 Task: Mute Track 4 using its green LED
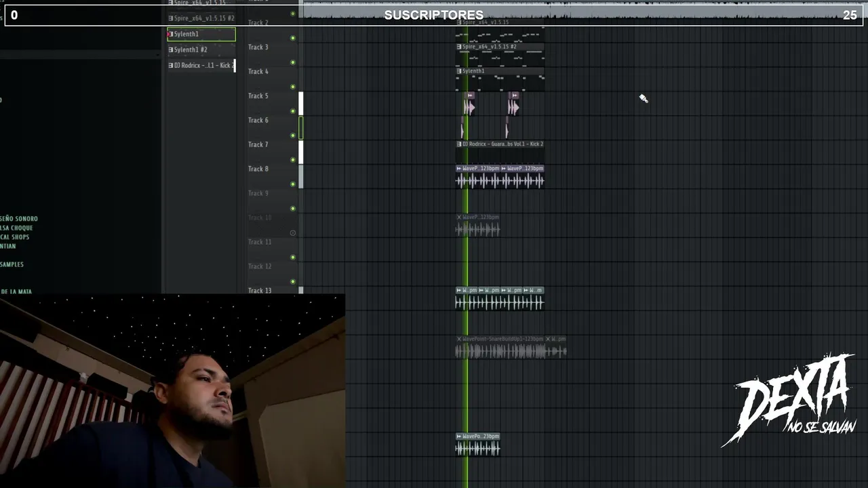tap(293, 87)
